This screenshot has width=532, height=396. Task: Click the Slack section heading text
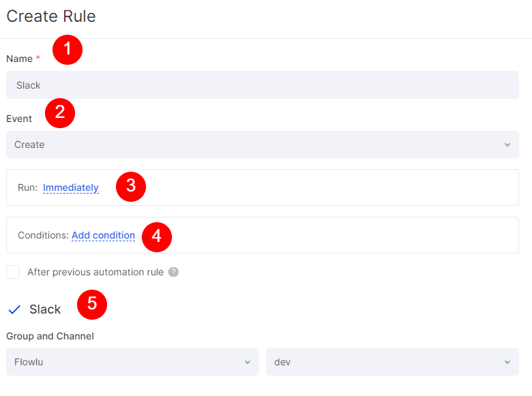pyautogui.click(x=45, y=309)
